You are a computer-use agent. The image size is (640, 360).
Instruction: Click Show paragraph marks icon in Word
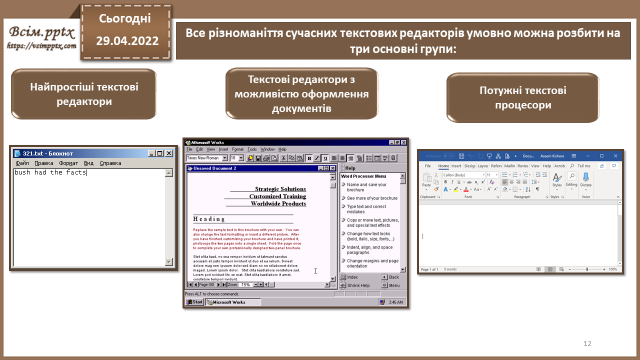(537, 189)
